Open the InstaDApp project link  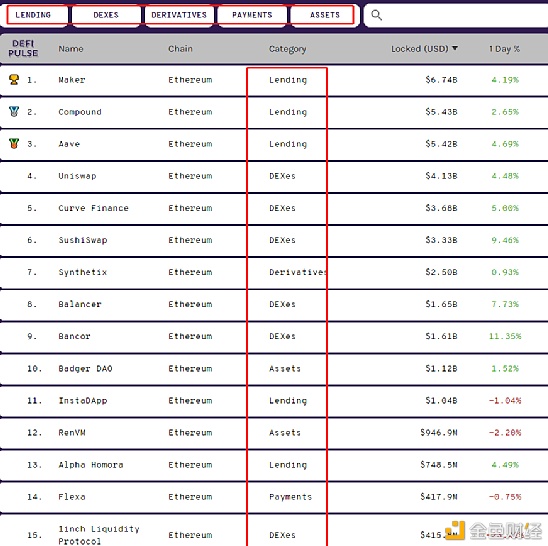[x=82, y=401]
